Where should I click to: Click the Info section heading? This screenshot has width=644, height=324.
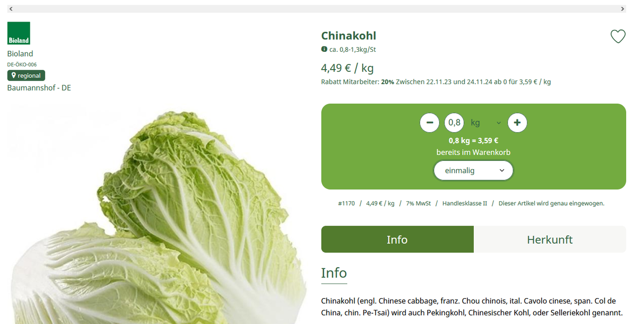tap(334, 273)
